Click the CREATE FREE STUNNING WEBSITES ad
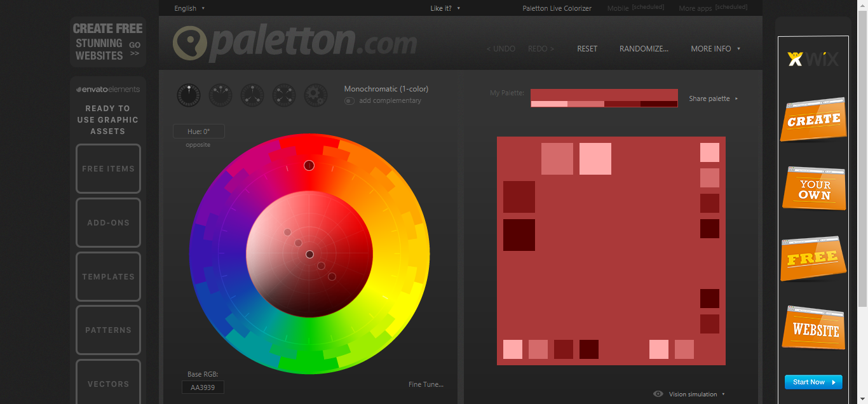The image size is (868, 404). coord(108,42)
